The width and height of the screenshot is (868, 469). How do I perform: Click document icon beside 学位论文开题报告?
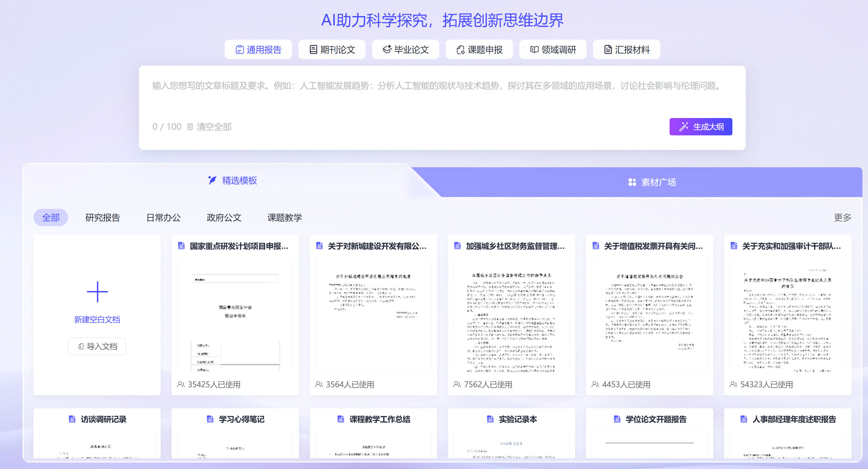tap(617, 419)
